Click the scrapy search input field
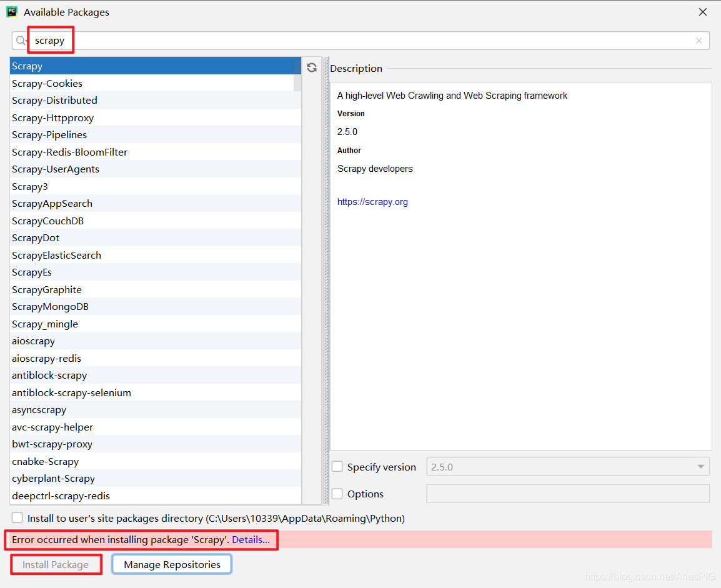Screen dimensions: 721x588 pyautogui.click(x=360, y=41)
